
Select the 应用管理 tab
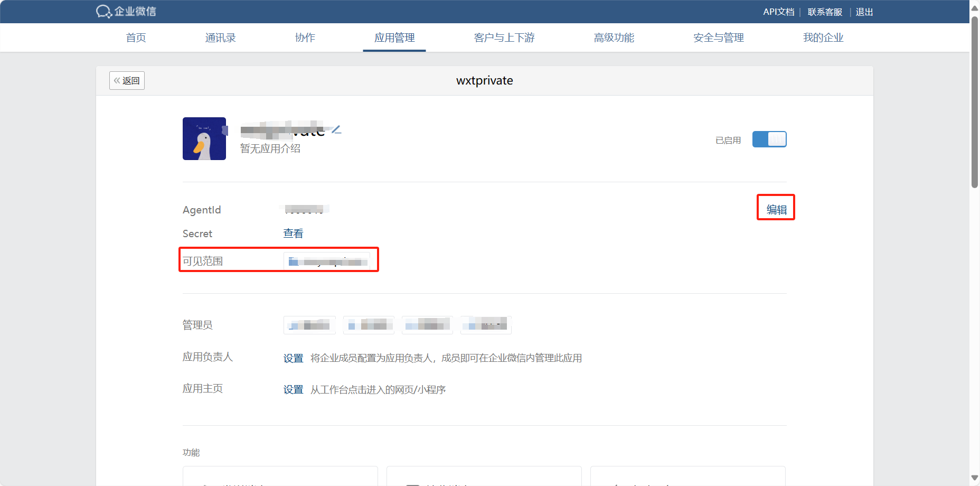394,38
